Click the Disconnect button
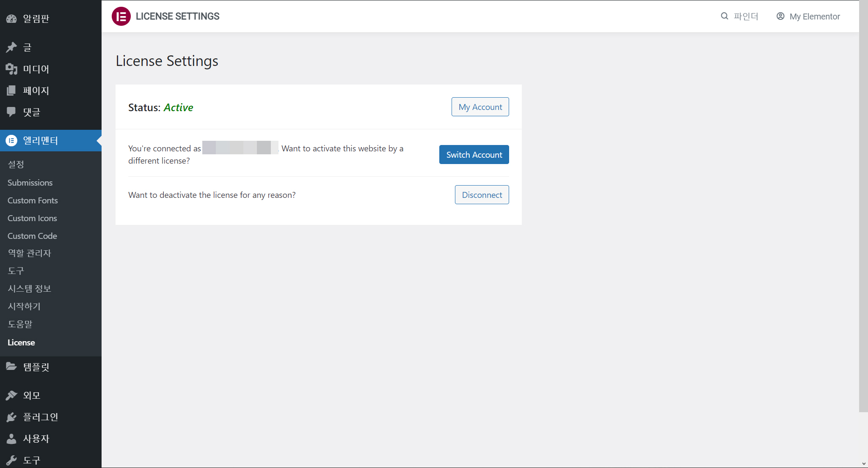This screenshot has width=868, height=468. coord(482,195)
